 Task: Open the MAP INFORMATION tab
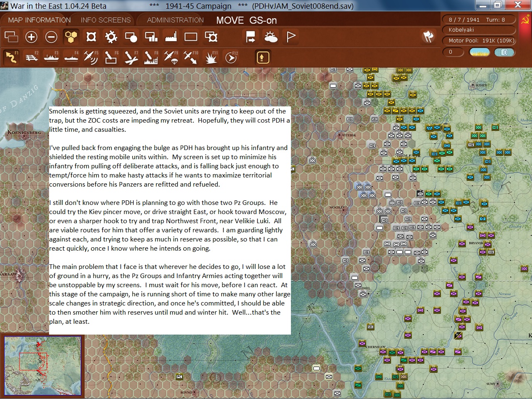[x=39, y=20]
